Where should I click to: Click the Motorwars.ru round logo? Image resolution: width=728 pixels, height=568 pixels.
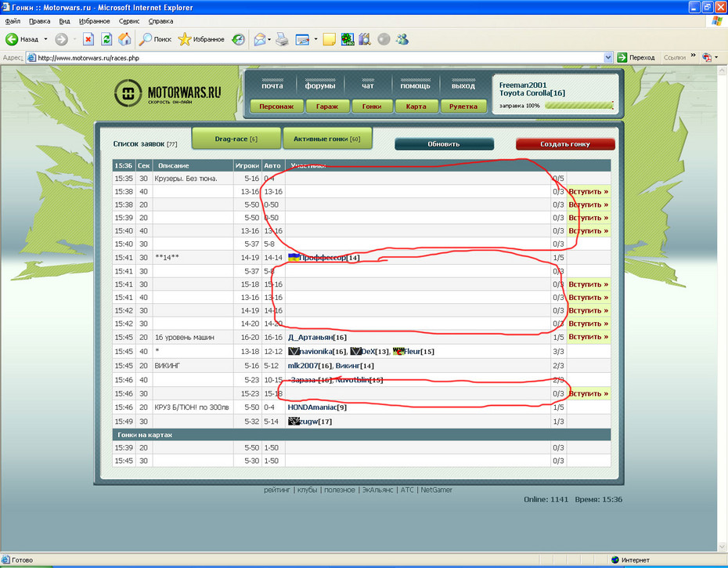(128, 93)
